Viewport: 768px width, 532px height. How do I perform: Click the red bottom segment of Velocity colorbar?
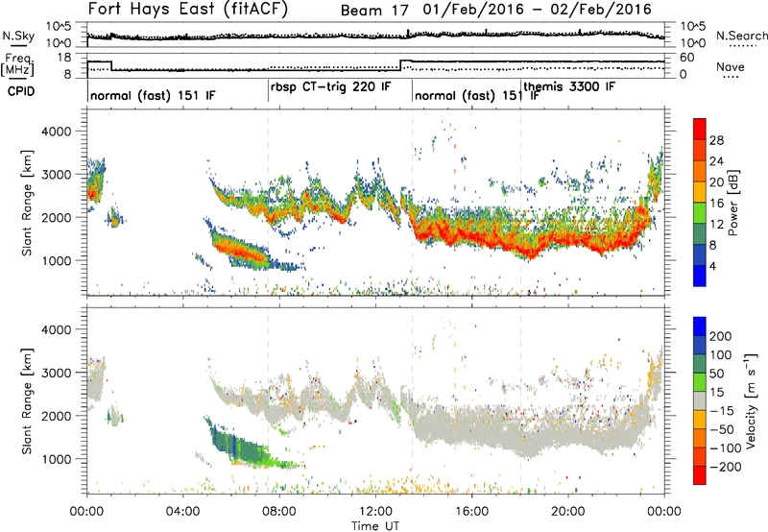coord(700,475)
